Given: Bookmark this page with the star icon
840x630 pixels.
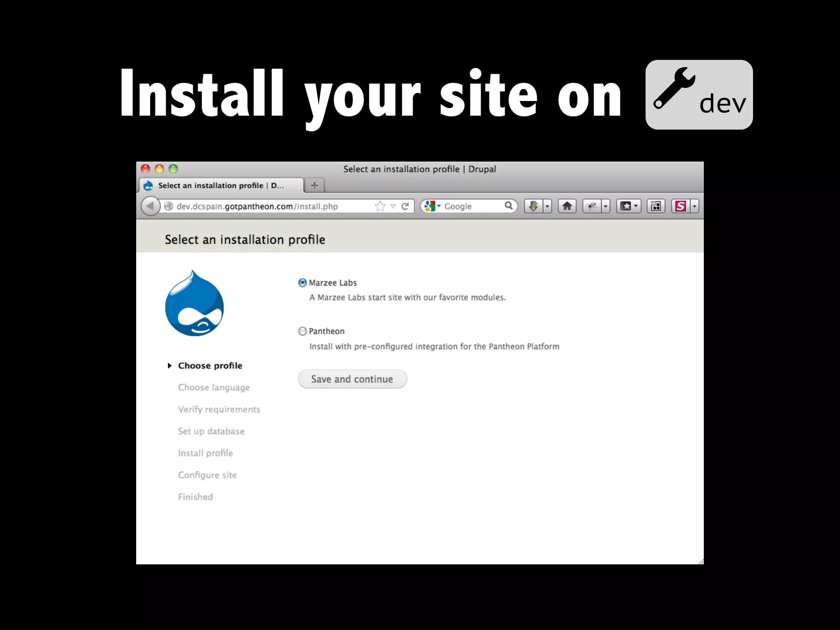Looking at the screenshot, I should tap(380, 206).
